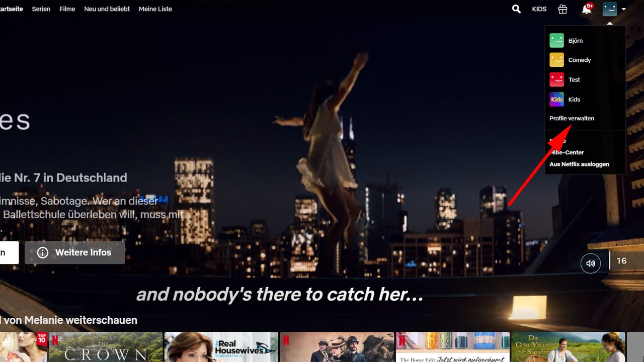Go to Filme in the navigation bar
This screenshot has width=644, height=362.
pyautogui.click(x=67, y=9)
